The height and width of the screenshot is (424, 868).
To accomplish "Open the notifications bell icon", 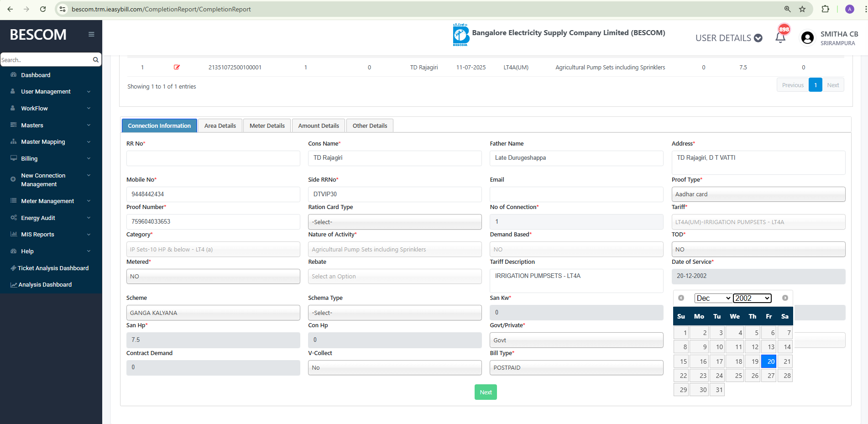I will tap(780, 37).
